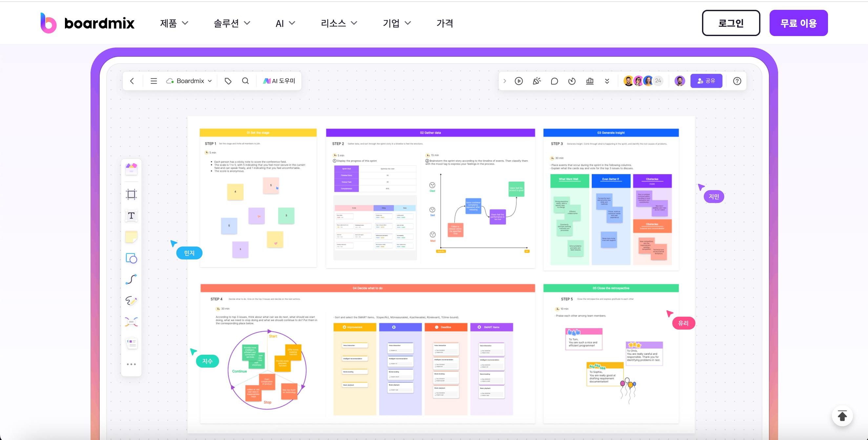Start the presentation play button
This screenshot has height=440, width=868.
(x=519, y=81)
